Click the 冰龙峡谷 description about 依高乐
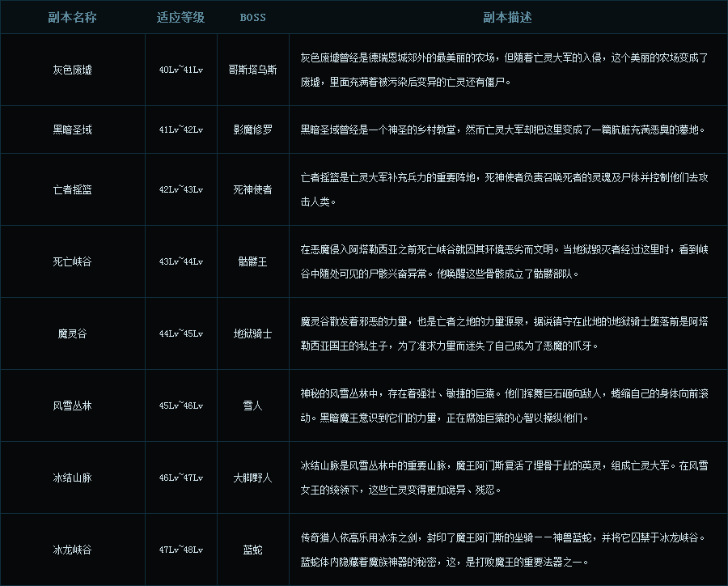The width and height of the screenshot is (728, 586). click(503, 550)
